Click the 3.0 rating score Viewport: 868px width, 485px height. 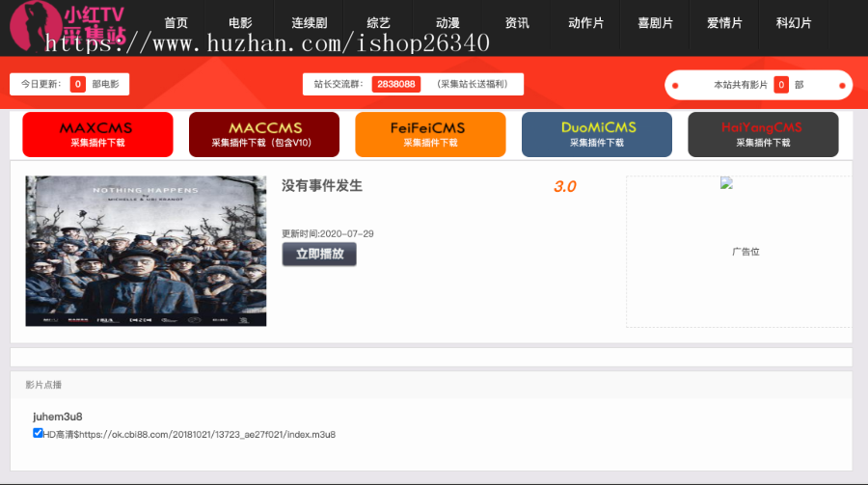pyautogui.click(x=564, y=187)
